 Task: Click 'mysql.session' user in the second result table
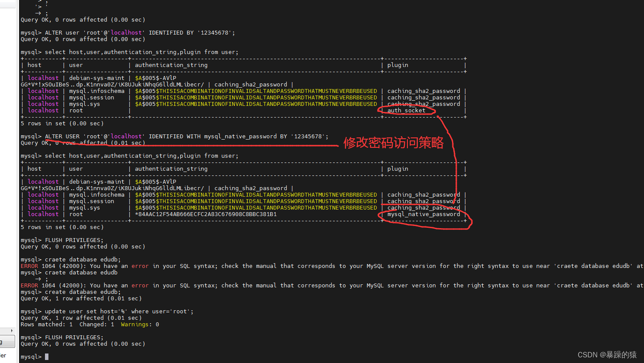click(92, 201)
